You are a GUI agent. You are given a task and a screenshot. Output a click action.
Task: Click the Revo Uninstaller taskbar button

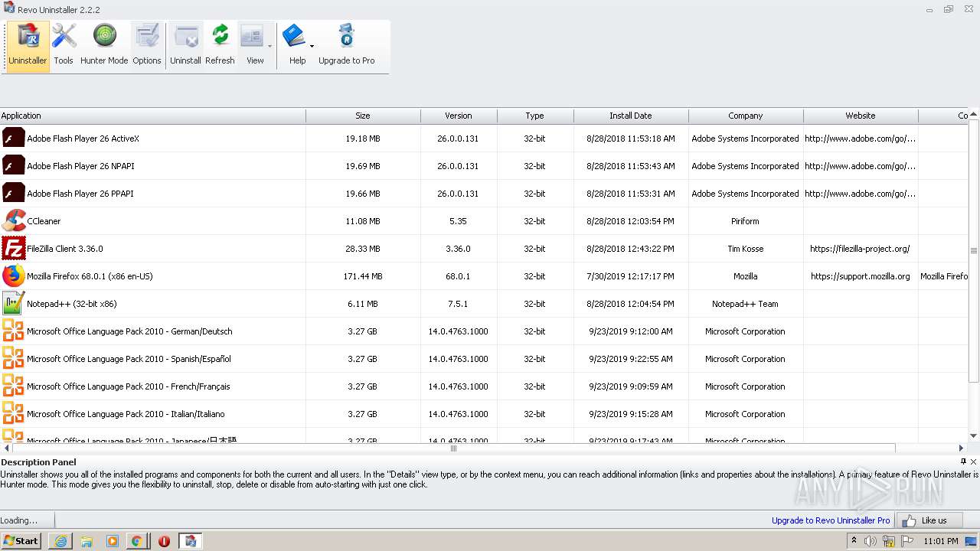191,541
